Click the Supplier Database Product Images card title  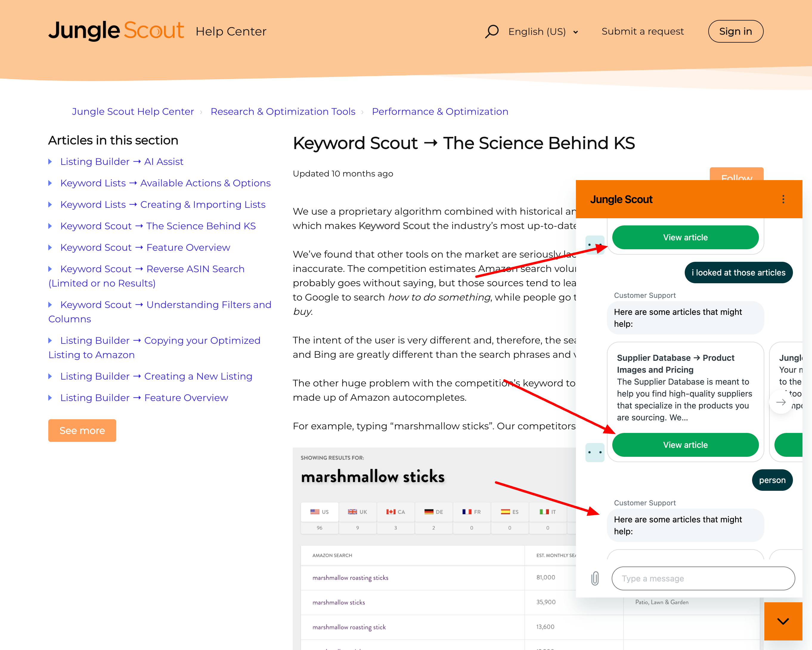click(676, 364)
